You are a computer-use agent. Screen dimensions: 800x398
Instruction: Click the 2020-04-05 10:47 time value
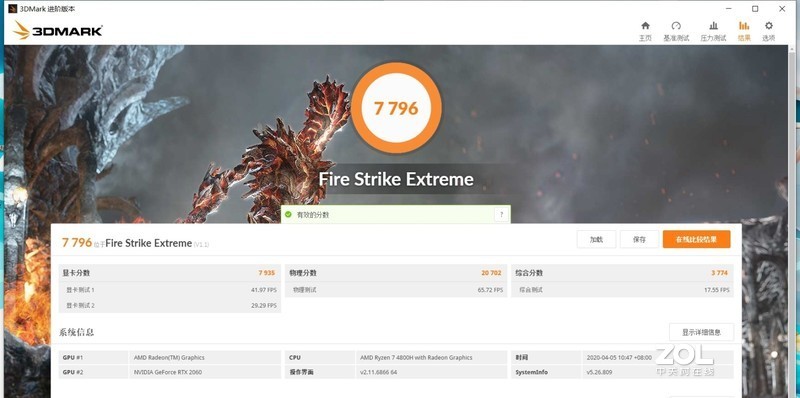(619, 358)
